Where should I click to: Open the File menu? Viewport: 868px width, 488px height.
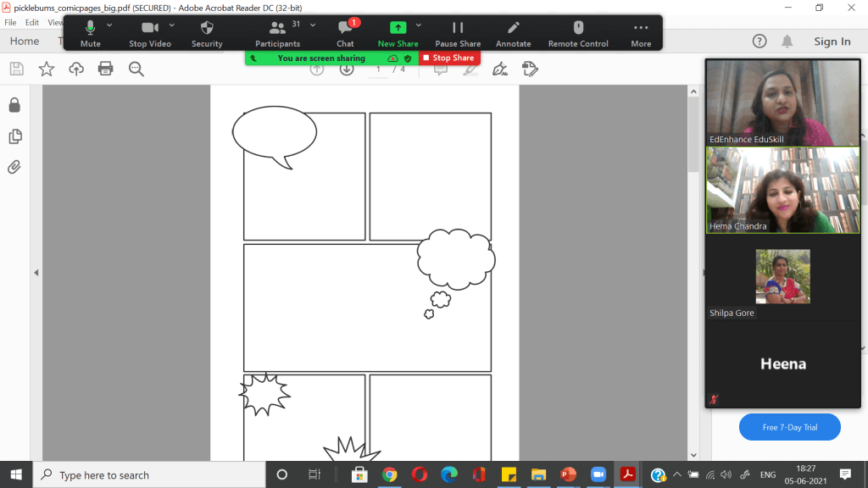coord(10,22)
